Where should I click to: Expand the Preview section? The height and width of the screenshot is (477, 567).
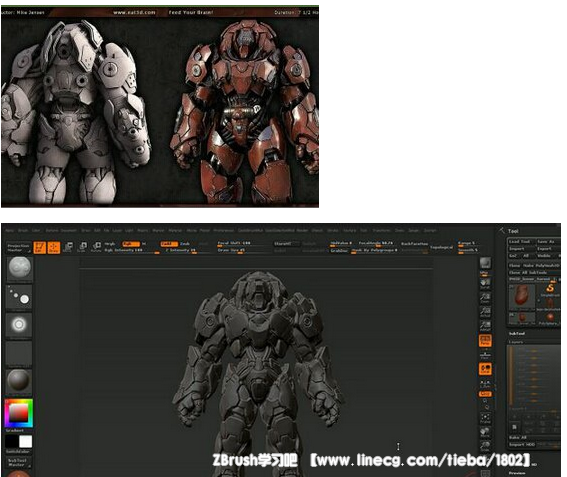(x=517, y=473)
